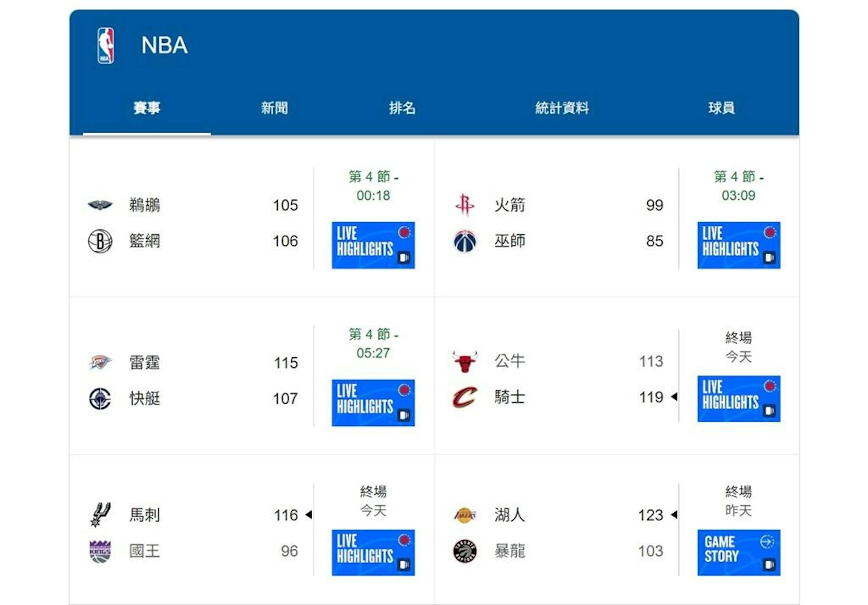Click the Thunder (雷霆) team logo
868x605 pixels.
point(100,362)
